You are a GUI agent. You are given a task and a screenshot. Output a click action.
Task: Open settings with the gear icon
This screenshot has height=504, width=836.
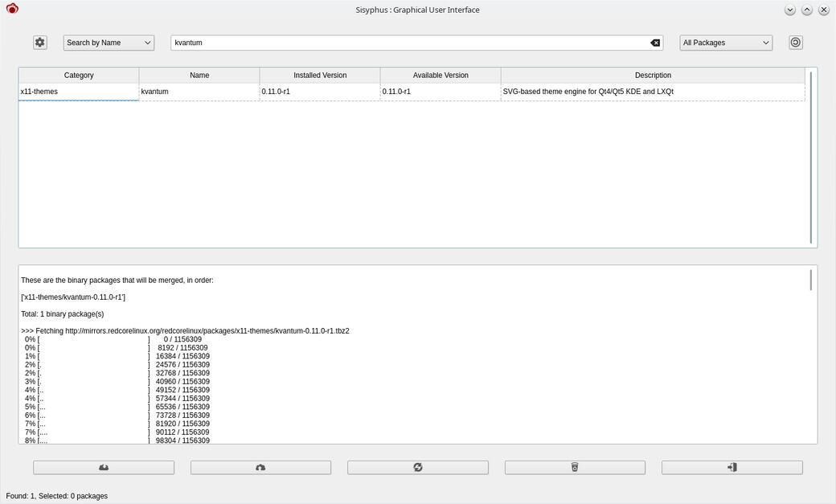point(40,43)
